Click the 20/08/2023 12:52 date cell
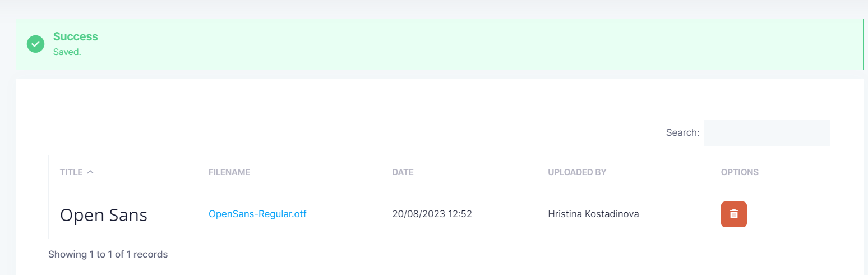 point(432,214)
